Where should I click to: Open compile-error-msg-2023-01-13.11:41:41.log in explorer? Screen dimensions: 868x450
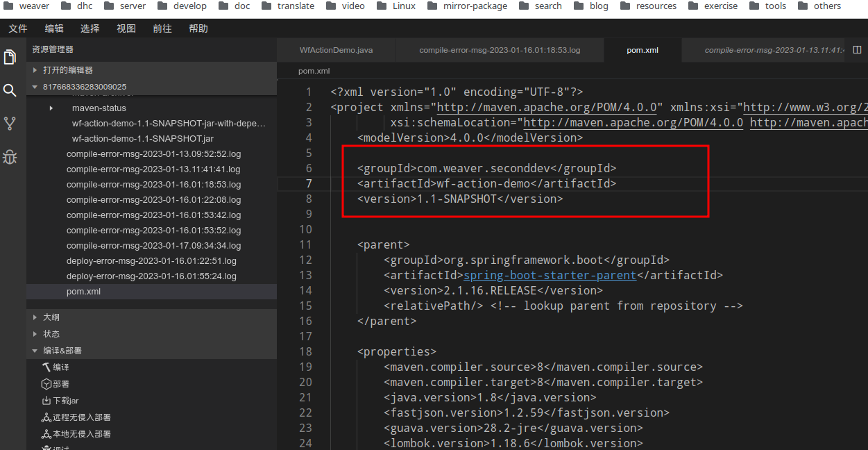(x=153, y=169)
